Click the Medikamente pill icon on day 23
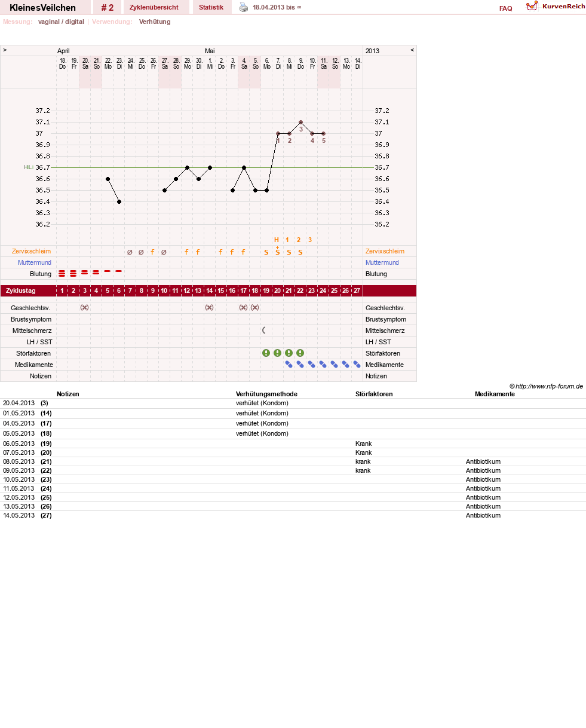Image resolution: width=586 pixels, height=728 pixels. point(311,364)
